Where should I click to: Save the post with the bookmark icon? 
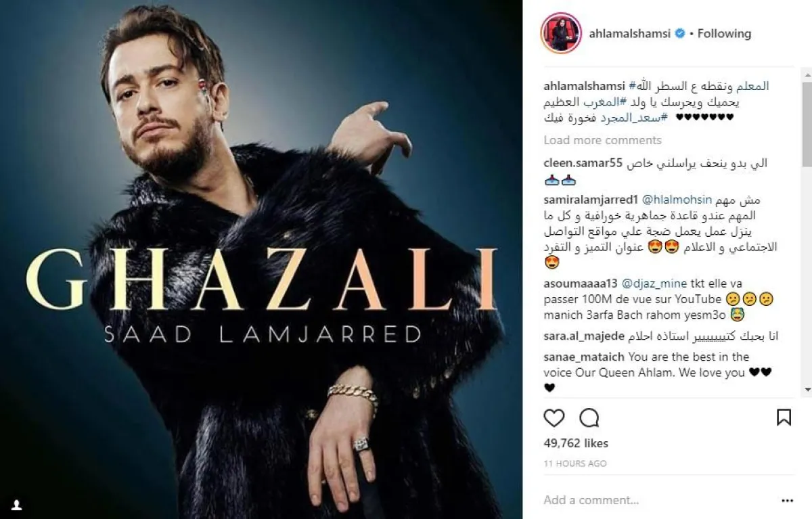pyautogui.click(x=784, y=418)
